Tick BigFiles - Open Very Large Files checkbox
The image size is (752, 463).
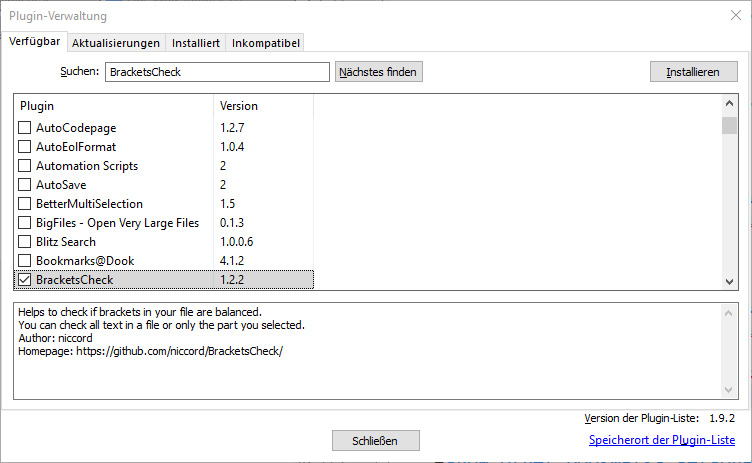pyautogui.click(x=24, y=223)
